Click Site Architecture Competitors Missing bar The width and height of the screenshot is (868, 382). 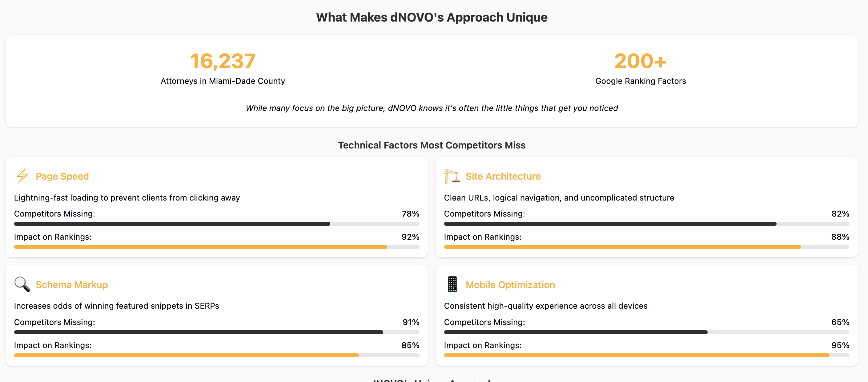click(x=646, y=224)
